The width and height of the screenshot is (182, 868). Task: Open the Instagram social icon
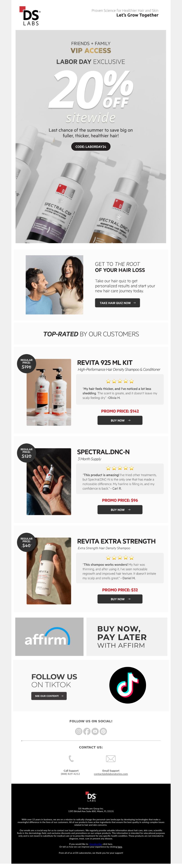click(x=78, y=731)
